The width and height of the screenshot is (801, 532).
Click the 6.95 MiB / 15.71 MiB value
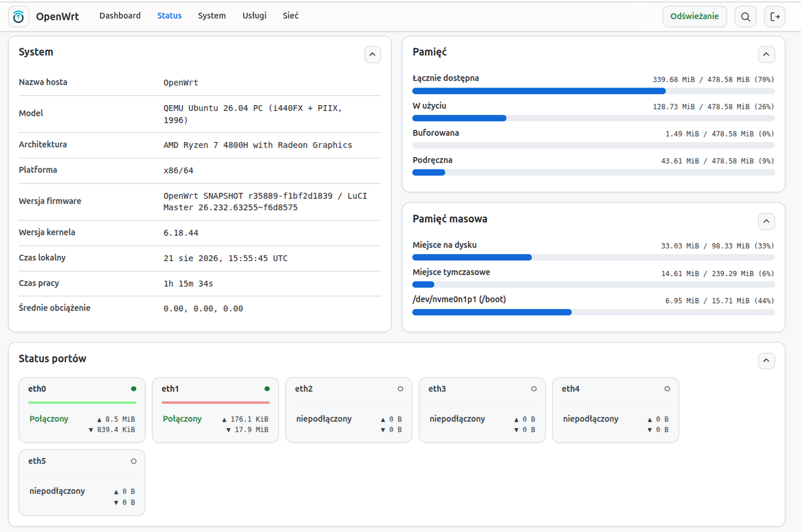pos(720,301)
